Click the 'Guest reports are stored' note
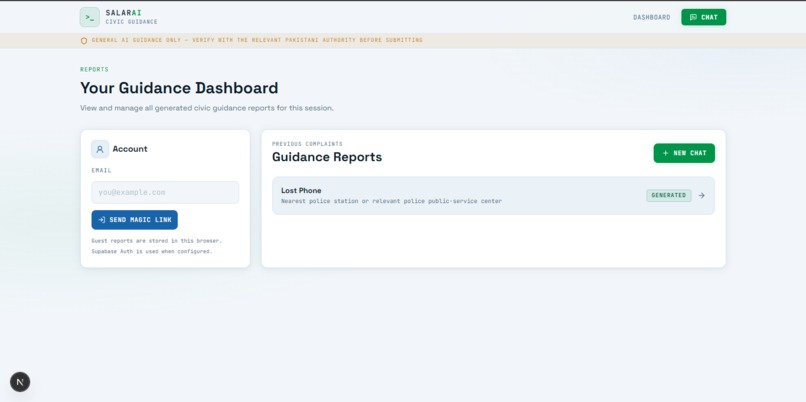This screenshot has width=806, height=402. pyautogui.click(x=156, y=241)
